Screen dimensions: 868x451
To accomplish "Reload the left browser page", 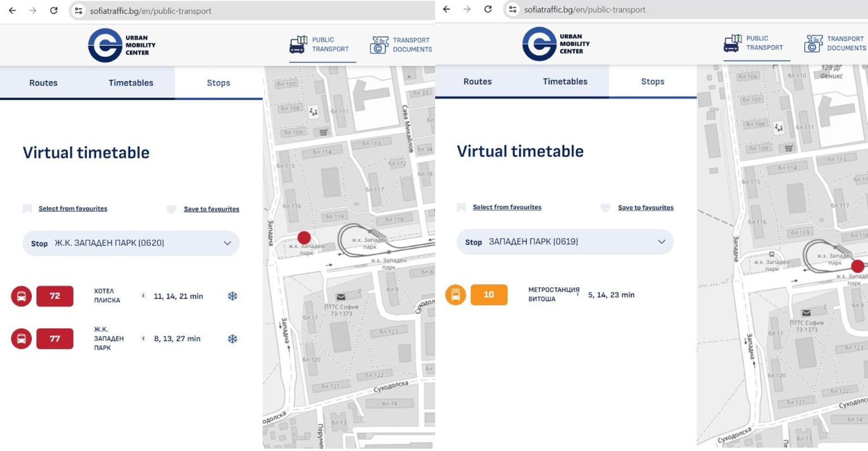I will tap(54, 11).
